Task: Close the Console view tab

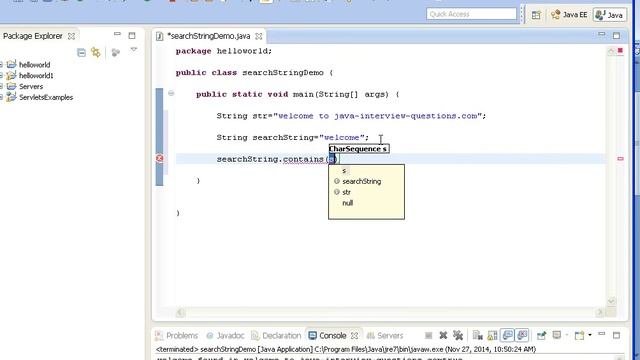Action: [x=354, y=336]
